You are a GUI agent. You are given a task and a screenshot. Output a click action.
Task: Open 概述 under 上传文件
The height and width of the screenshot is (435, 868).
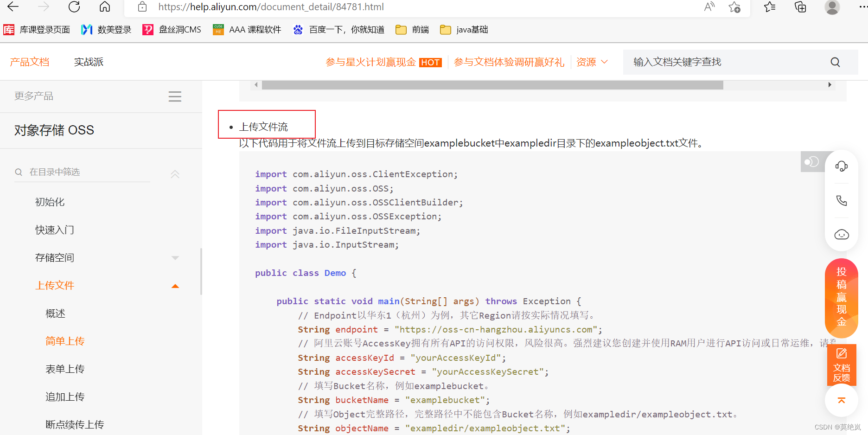(x=55, y=313)
